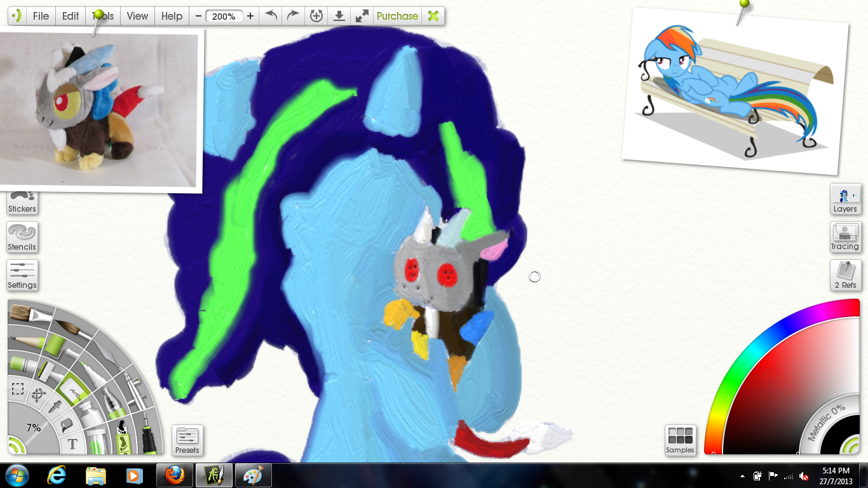This screenshot has width=868, height=488.
Task: Toggle the 2 Refs panel
Action: click(845, 276)
